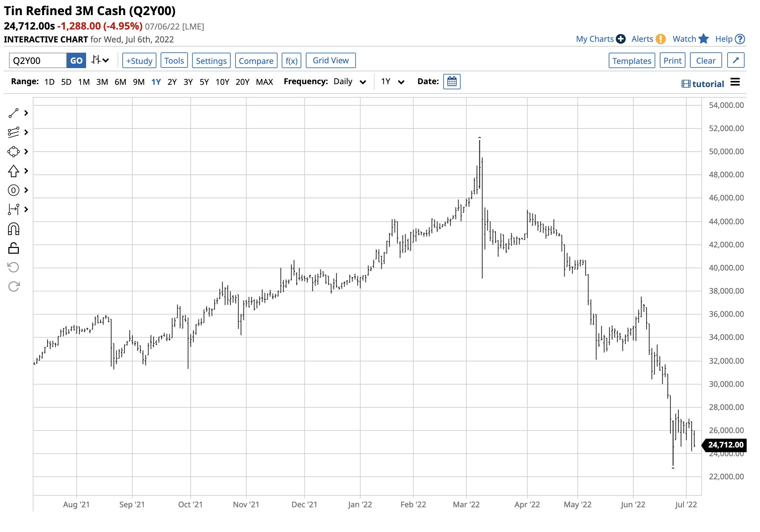Click the undo arrow icon
This screenshot has width=760, height=532.
click(x=13, y=268)
